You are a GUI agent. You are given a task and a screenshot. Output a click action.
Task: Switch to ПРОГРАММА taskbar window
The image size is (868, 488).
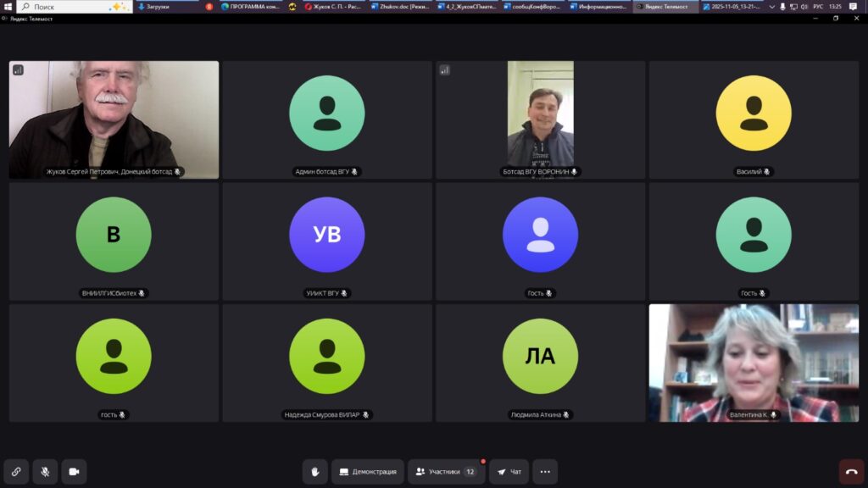(x=251, y=7)
